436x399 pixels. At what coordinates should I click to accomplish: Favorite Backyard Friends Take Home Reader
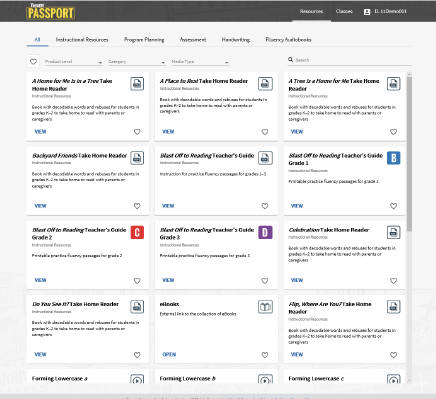pos(137,206)
